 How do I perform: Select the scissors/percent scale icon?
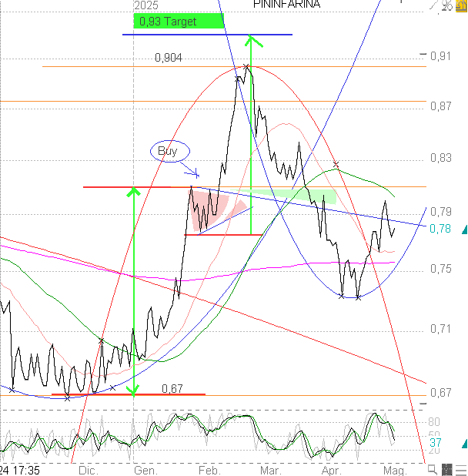pyautogui.click(x=447, y=5)
